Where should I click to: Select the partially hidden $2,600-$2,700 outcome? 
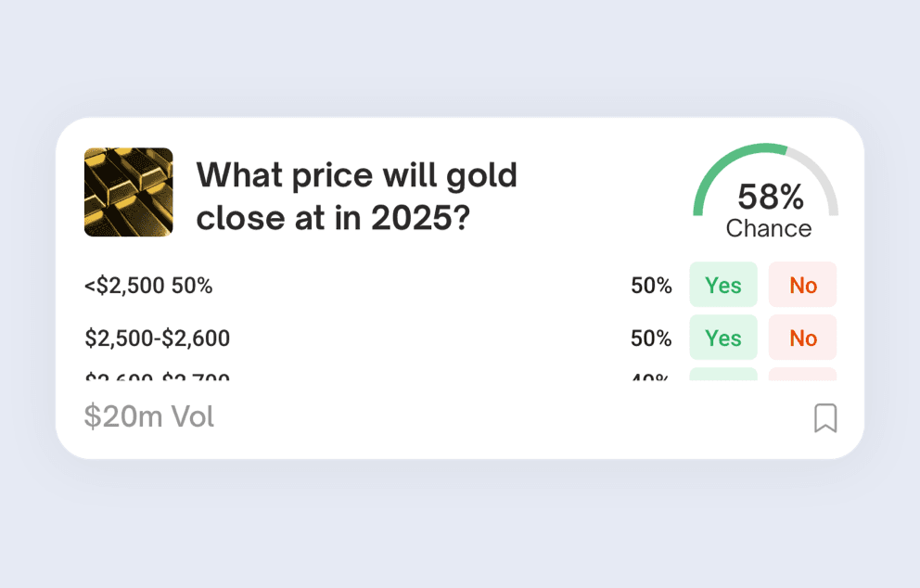157,377
